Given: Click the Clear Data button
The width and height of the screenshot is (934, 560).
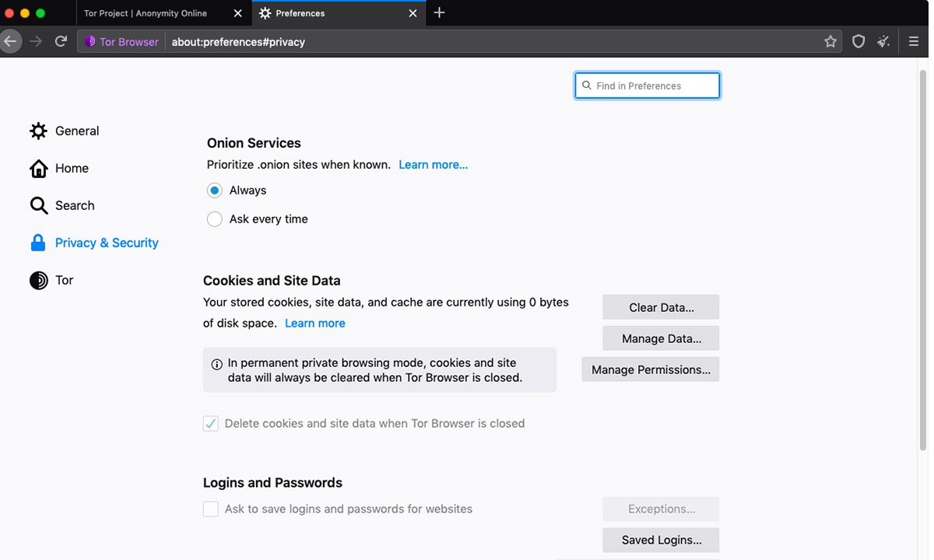Looking at the screenshot, I should pos(661,307).
